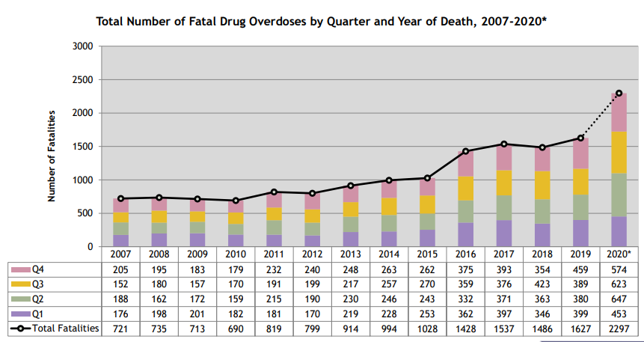The width and height of the screenshot is (644, 342).
Task: Select the 2019 line marker circle
Action: (580, 138)
